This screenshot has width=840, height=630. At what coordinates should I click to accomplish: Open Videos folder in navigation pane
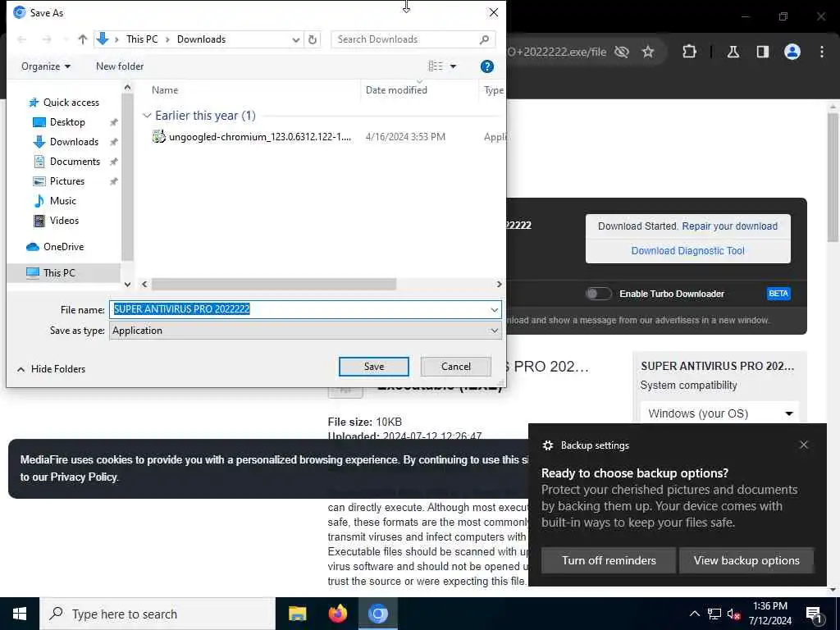(64, 220)
